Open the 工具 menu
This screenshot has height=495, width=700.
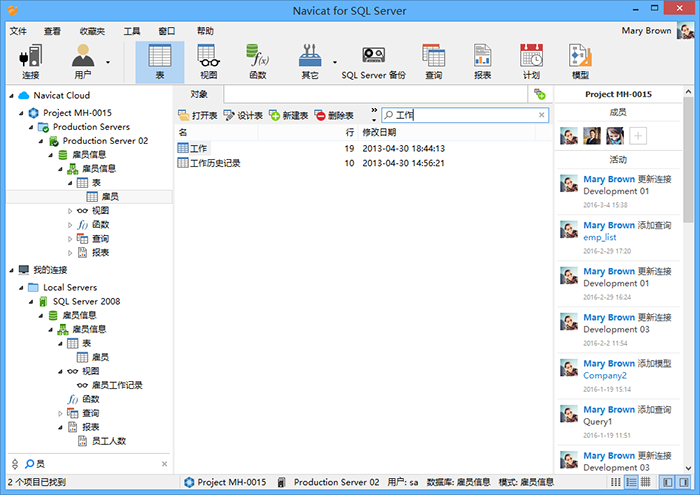tap(132, 31)
